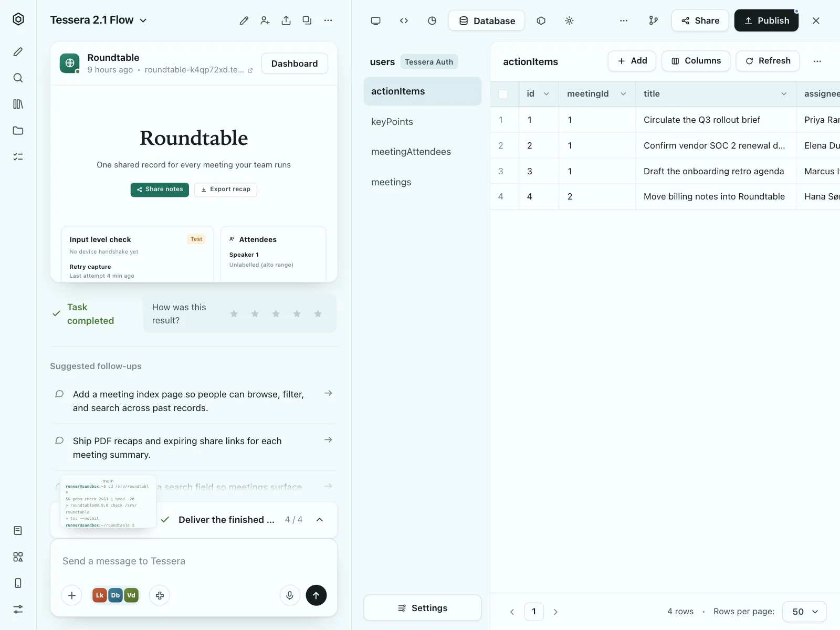Open search from the left sidebar

click(18, 78)
